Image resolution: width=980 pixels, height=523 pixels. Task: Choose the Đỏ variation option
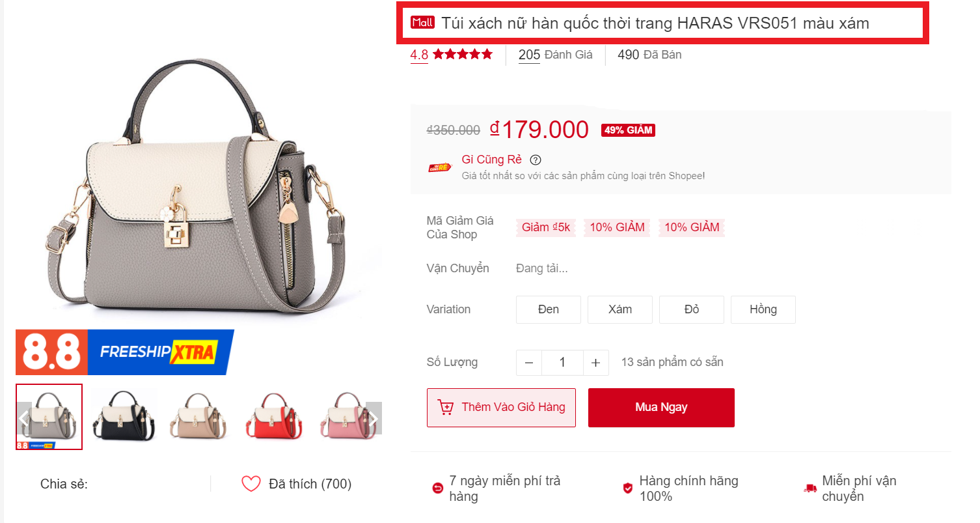tap(692, 309)
